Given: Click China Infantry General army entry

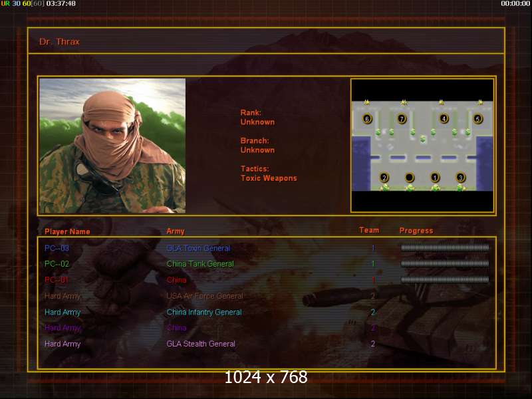Looking at the screenshot, I should (204, 312).
